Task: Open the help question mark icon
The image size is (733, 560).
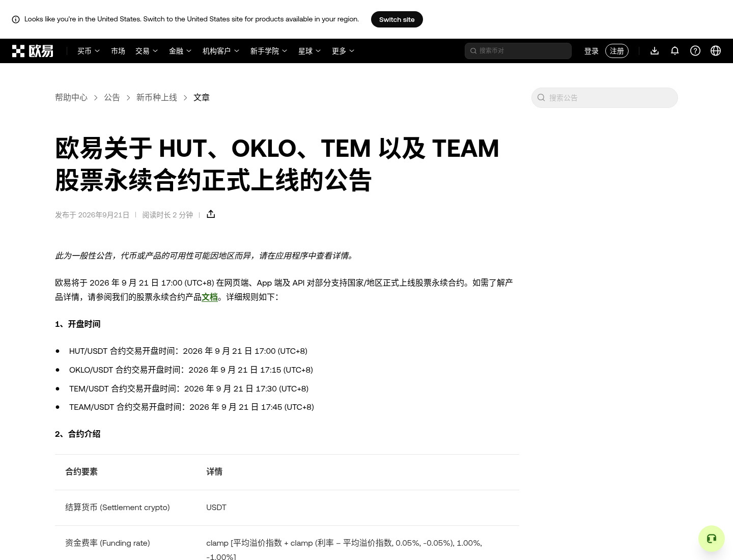Action: point(695,51)
